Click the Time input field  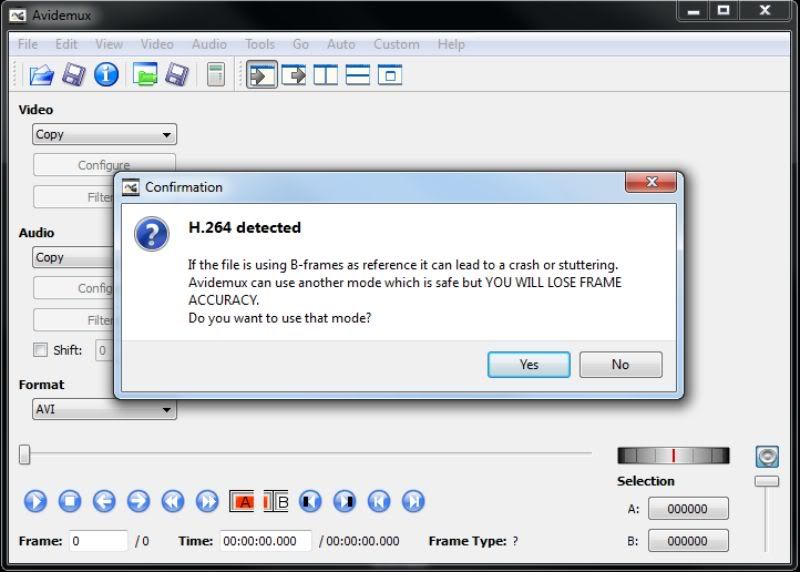tap(265, 541)
